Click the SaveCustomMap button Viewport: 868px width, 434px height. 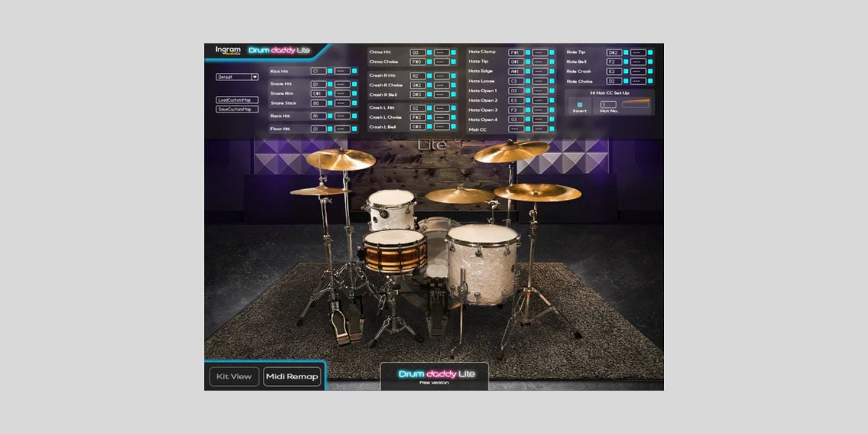point(237,109)
